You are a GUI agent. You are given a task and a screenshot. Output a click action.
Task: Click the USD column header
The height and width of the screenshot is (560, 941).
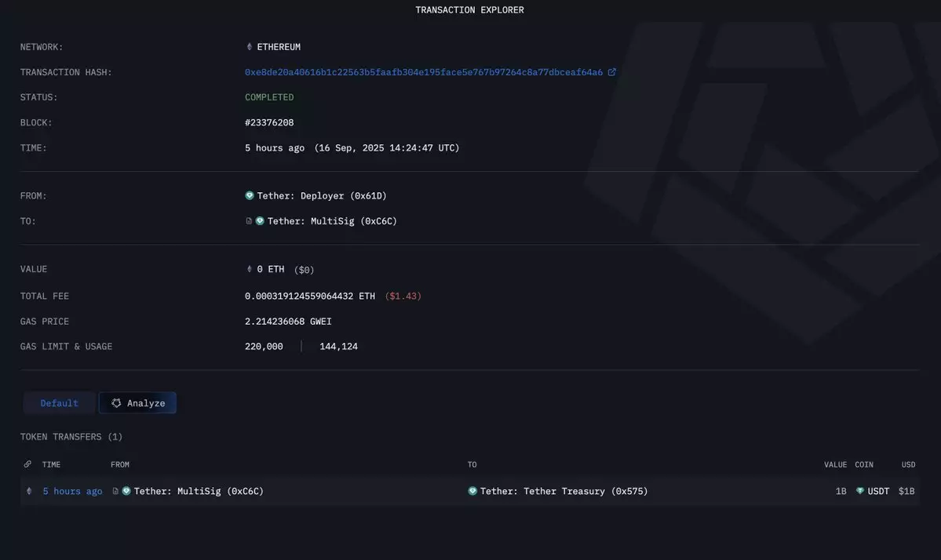click(909, 464)
